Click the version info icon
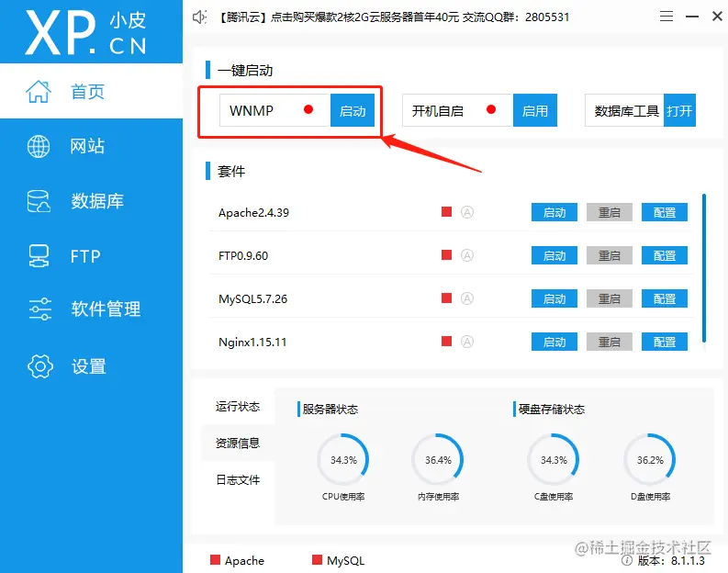 pos(627,560)
